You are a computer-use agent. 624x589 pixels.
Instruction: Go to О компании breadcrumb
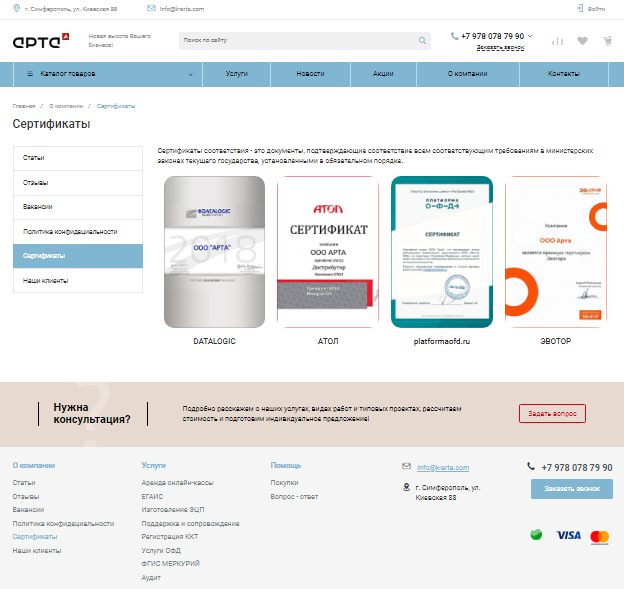pyautogui.click(x=66, y=106)
